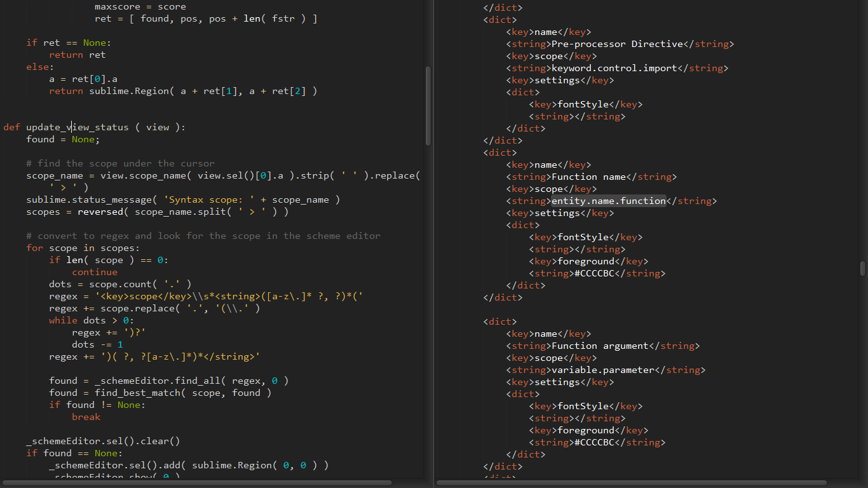This screenshot has width=868, height=488.
Task: Click the 'a = ret[0].a' line
Action: 83,79
